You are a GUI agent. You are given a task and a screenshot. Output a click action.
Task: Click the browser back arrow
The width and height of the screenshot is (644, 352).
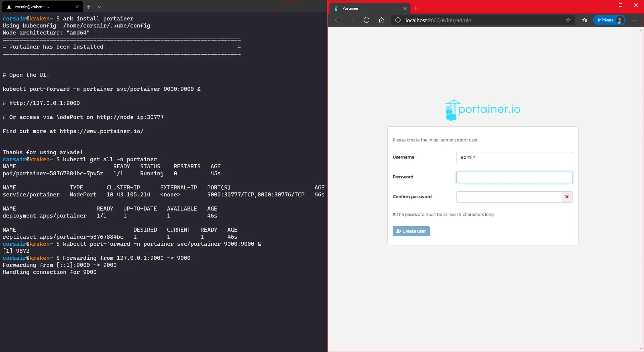point(337,20)
